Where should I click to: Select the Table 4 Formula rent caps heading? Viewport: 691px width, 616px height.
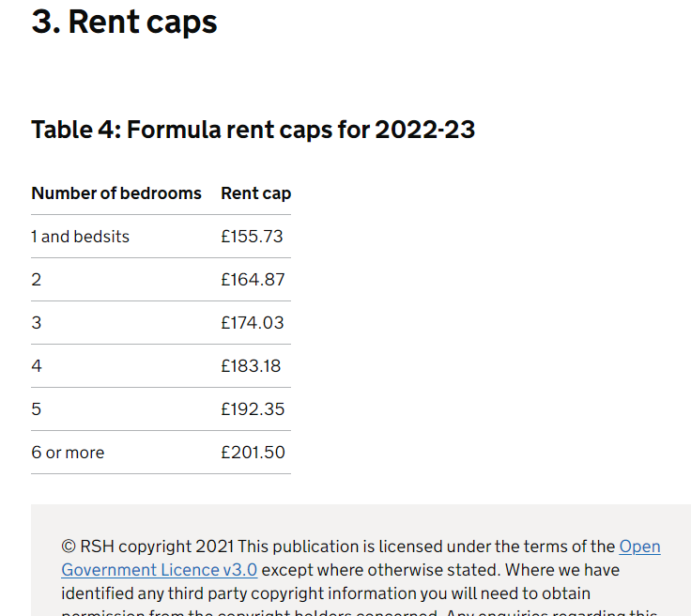point(253,130)
